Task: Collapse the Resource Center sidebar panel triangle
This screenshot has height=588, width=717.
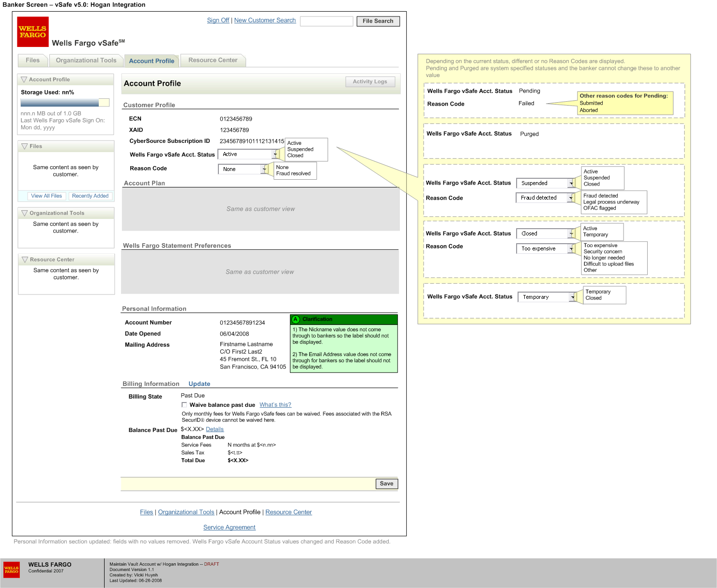Action: coord(25,260)
